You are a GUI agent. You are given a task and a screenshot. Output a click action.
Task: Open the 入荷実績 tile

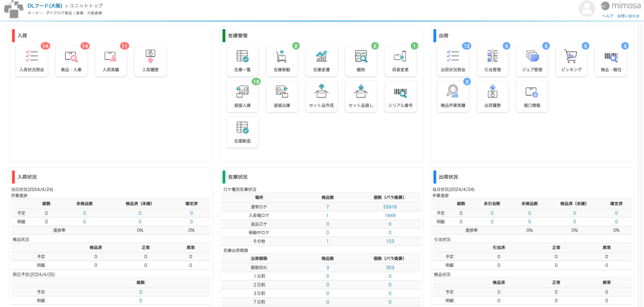[x=110, y=60]
